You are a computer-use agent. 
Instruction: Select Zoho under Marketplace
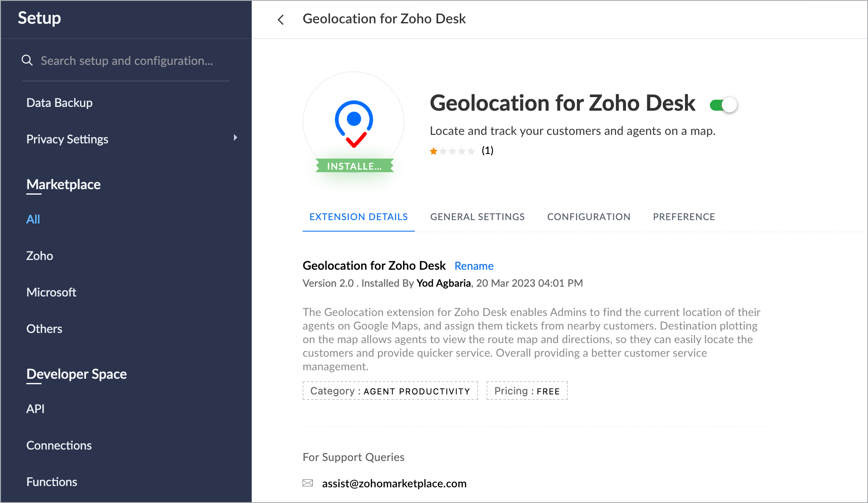(x=39, y=256)
